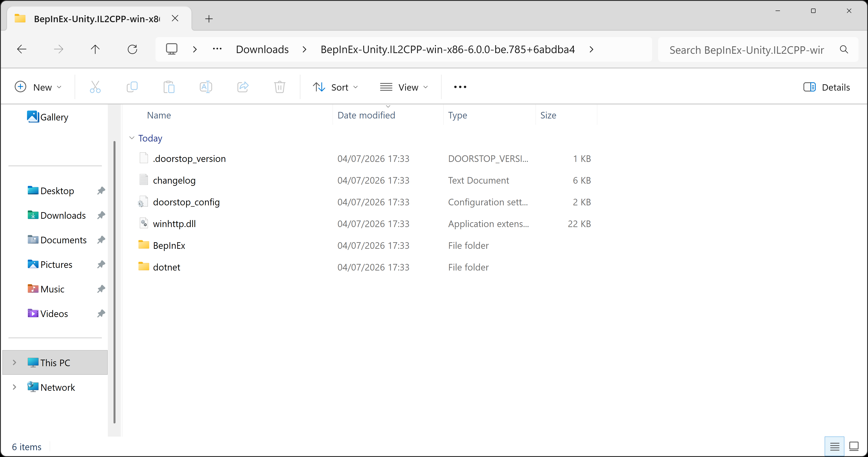
Task: Click the search magnifier icon
Action: (x=844, y=50)
